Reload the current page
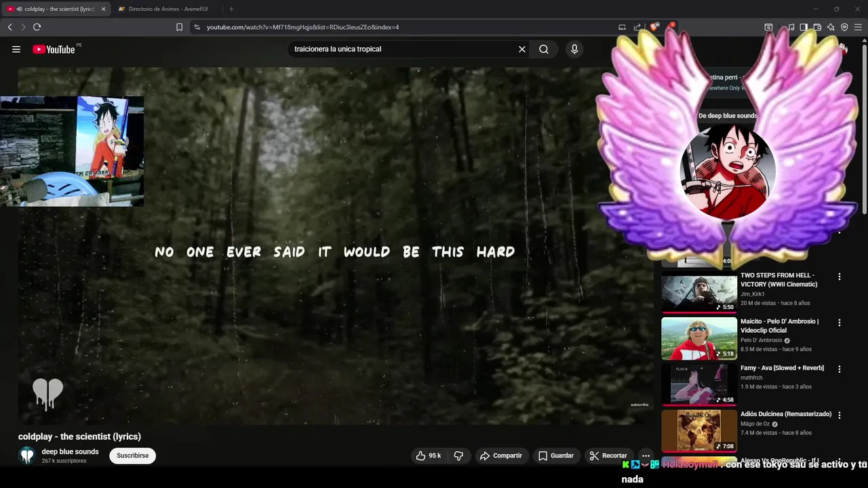Screen dimensions: 868x488 click(x=37, y=27)
